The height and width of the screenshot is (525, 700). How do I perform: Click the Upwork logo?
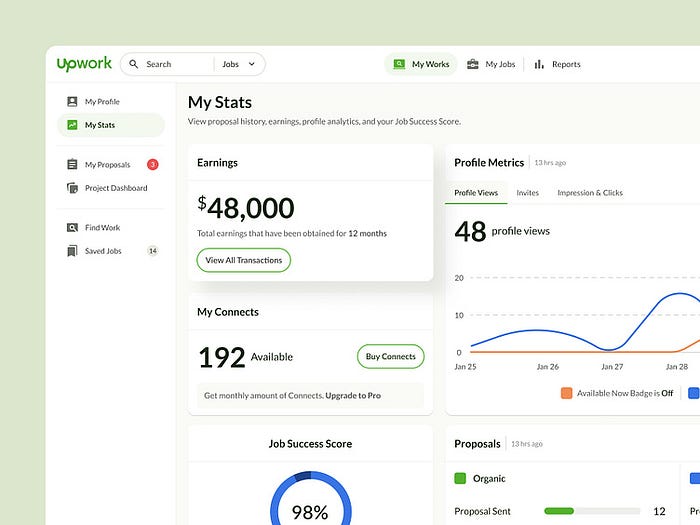tap(84, 64)
